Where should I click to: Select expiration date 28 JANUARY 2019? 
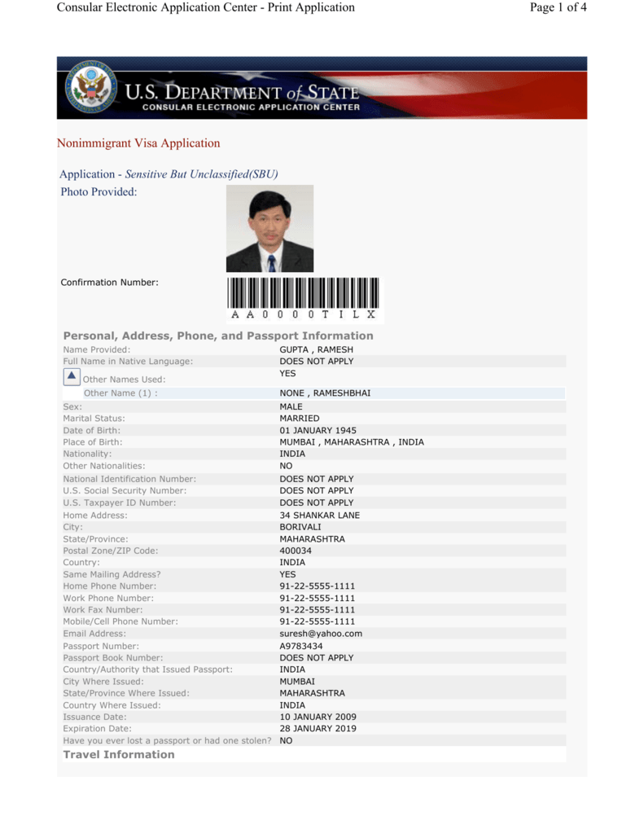pos(318,729)
